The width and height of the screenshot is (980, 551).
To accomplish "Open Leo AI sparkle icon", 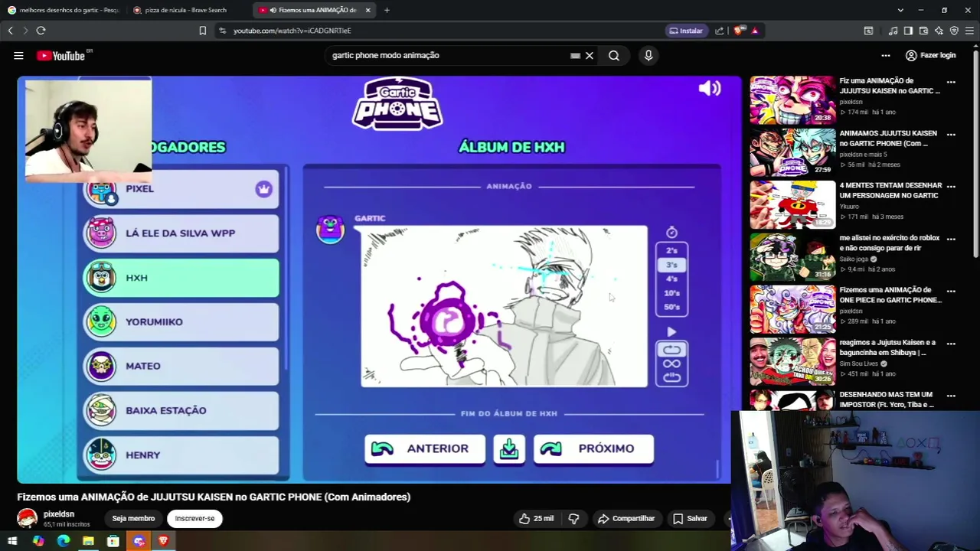I will [x=939, y=31].
